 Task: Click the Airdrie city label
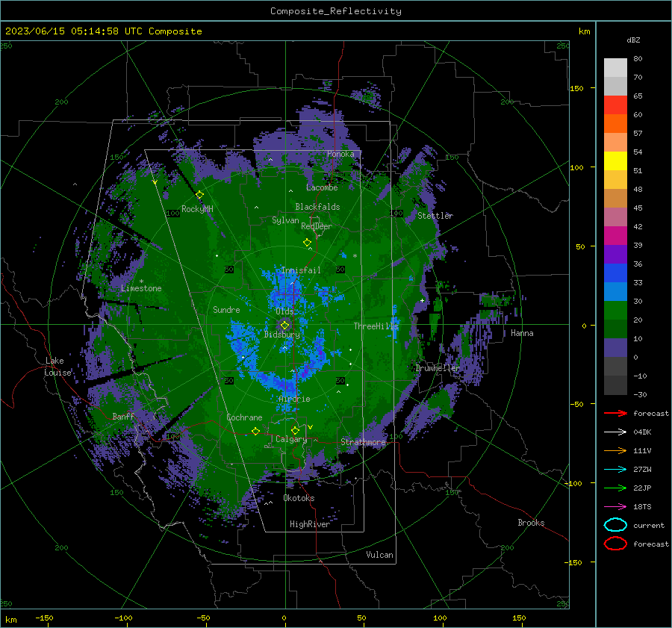pyautogui.click(x=294, y=399)
